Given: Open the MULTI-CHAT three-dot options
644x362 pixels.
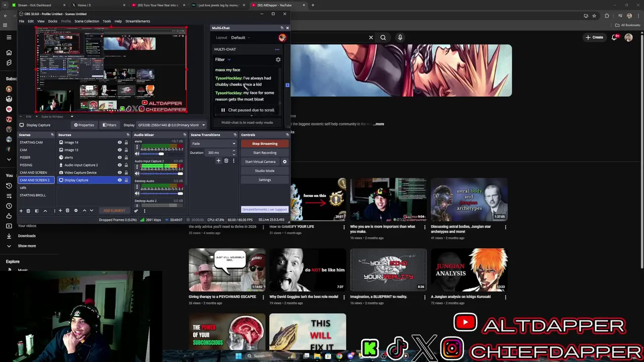Looking at the screenshot, I should point(277,49).
